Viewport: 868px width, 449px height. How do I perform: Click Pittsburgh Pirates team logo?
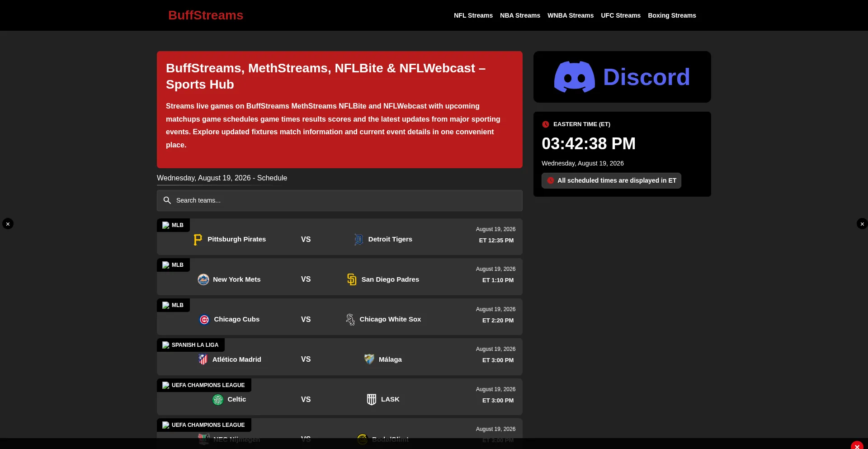click(x=198, y=240)
